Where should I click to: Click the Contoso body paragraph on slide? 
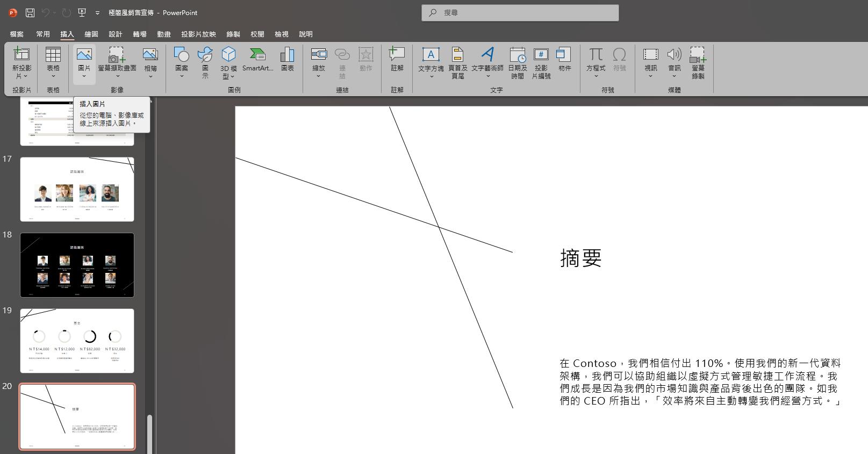[700, 382]
